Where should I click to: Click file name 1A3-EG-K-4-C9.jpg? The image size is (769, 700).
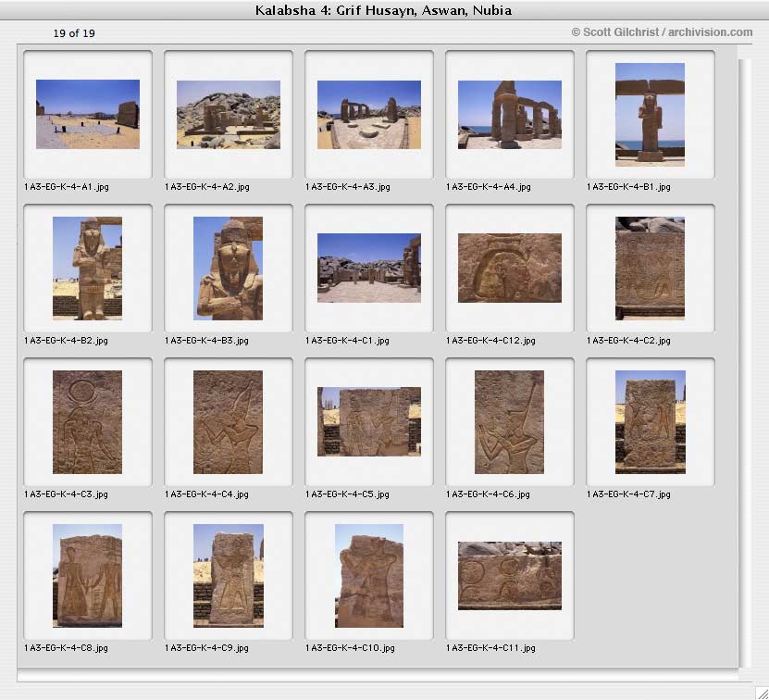206,648
